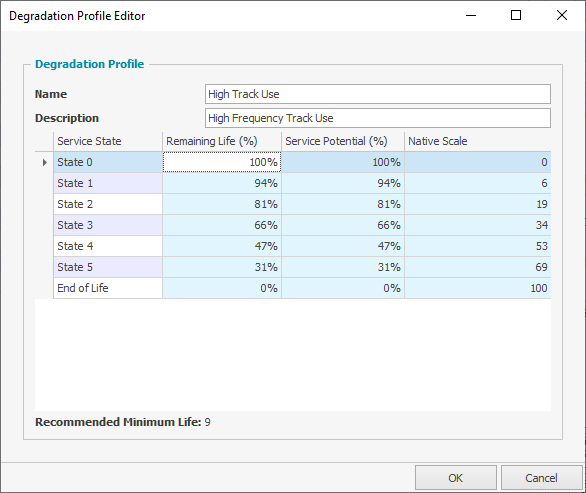Edit State 0 remaining life 100% cell
The width and height of the screenshot is (586, 493).
pyautogui.click(x=222, y=162)
